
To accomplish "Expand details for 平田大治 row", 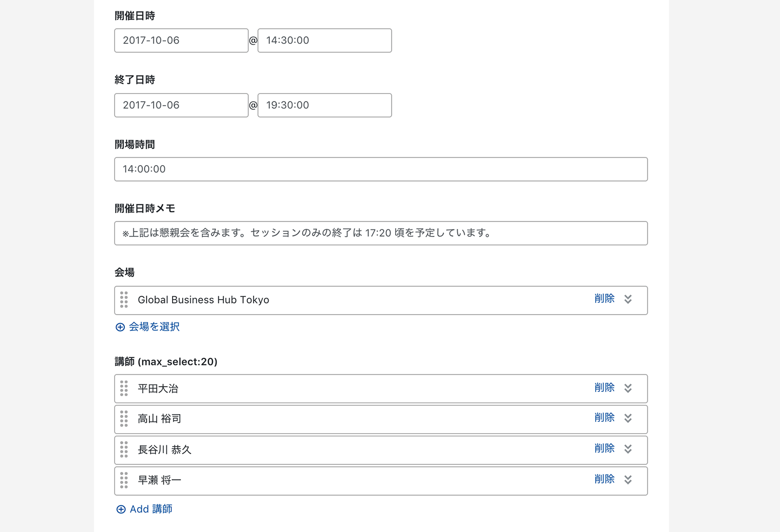I will coord(628,388).
